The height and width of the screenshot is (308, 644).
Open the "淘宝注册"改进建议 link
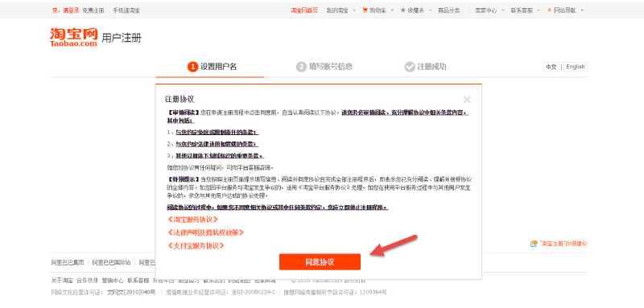coord(563,244)
